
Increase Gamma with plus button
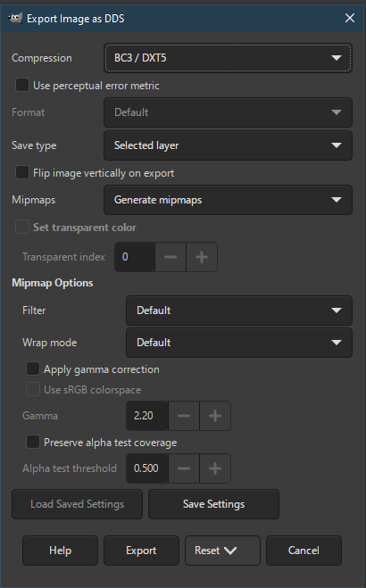(215, 416)
